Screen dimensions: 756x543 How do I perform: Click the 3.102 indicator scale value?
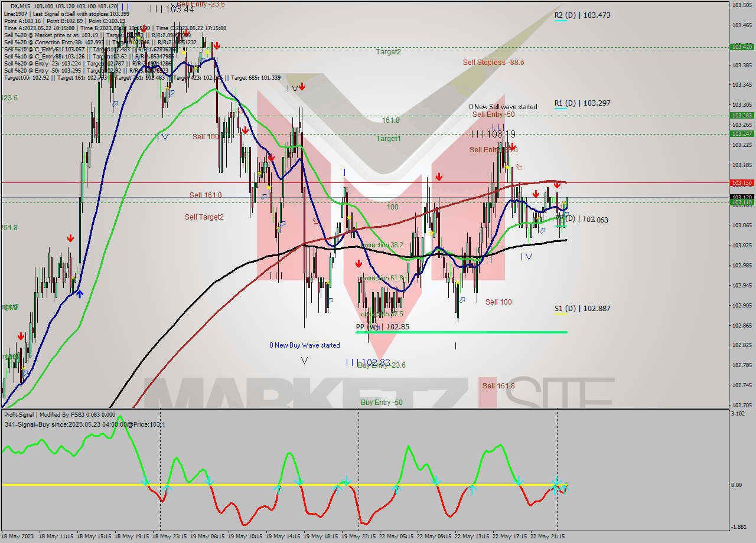tap(738, 414)
